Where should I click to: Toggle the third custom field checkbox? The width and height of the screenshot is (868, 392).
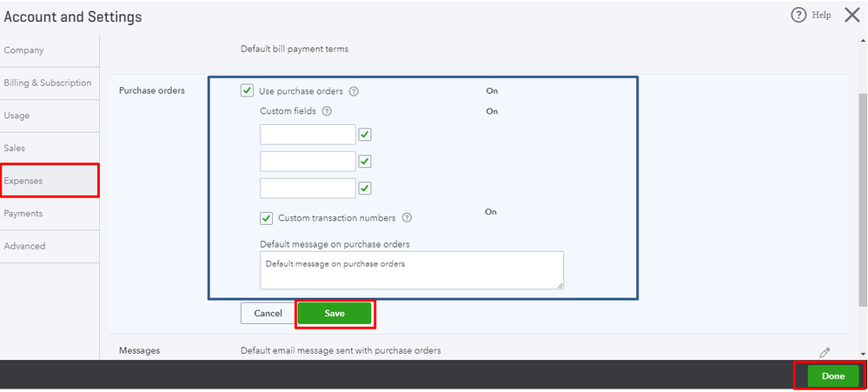pyautogui.click(x=365, y=188)
